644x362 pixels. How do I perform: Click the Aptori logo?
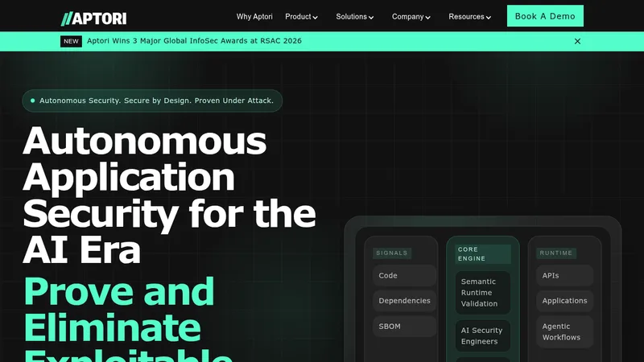click(x=93, y=19)
